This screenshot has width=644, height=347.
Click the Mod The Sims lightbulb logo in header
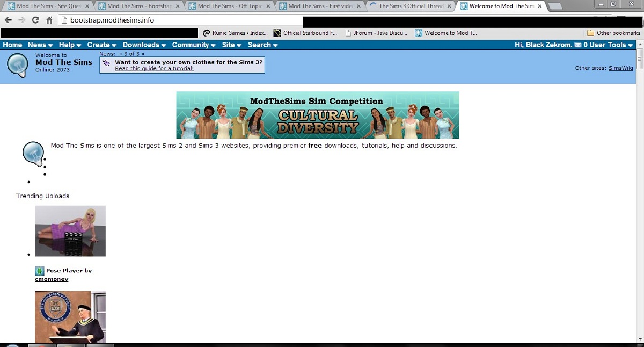coord(17,66)
